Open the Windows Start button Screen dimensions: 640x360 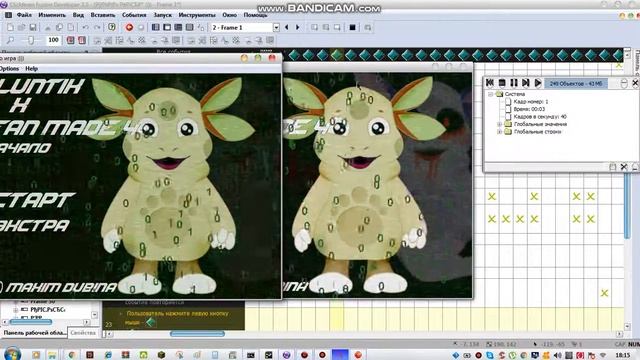pyautogui.click(x=12, y=354)
